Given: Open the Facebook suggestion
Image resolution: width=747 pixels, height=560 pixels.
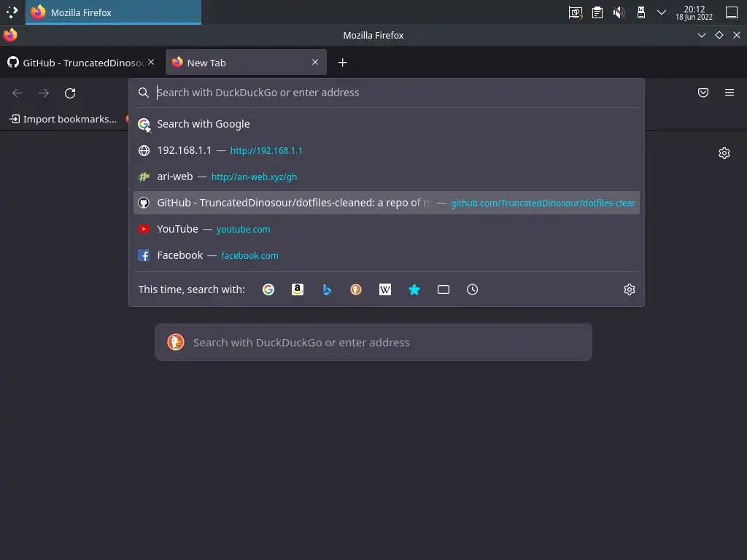Looking at the screenshot, I should tap(387, 255).
